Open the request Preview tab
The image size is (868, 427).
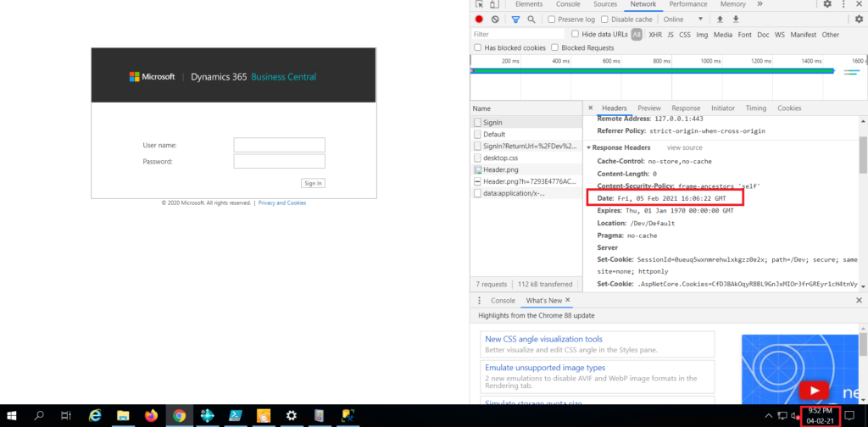[649, 108]
